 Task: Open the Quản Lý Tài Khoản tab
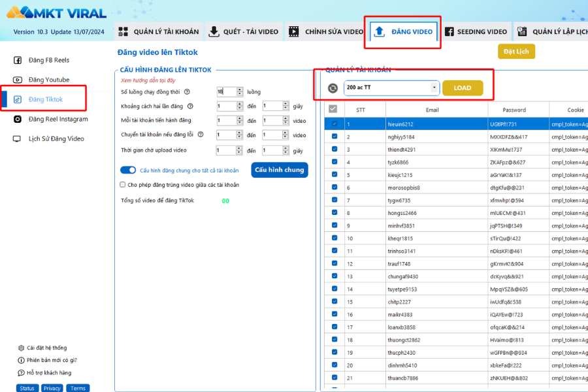coord(159,31)
